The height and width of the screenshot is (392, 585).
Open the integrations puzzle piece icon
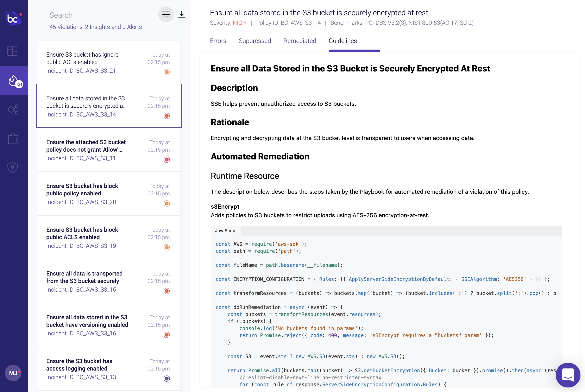tap(13, 139)
